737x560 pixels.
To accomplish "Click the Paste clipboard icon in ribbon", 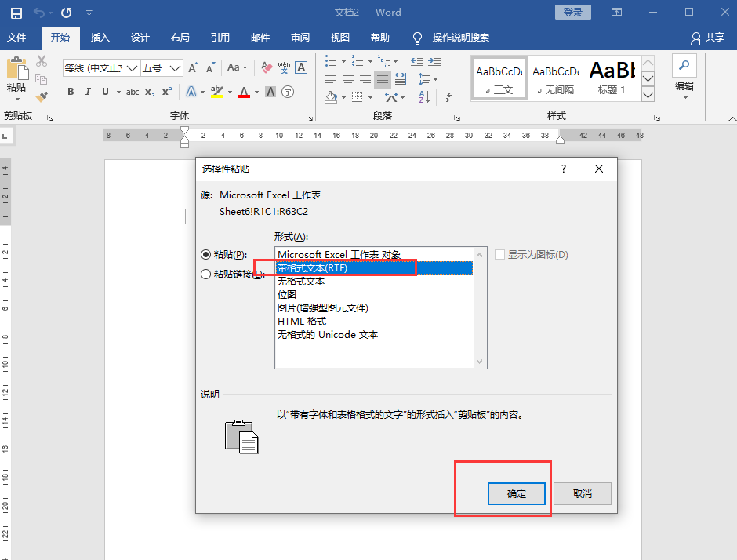I will coord(17,69).
